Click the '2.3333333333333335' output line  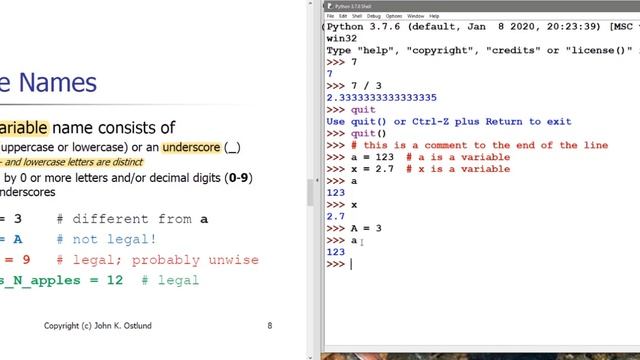(x=382, y=98)
